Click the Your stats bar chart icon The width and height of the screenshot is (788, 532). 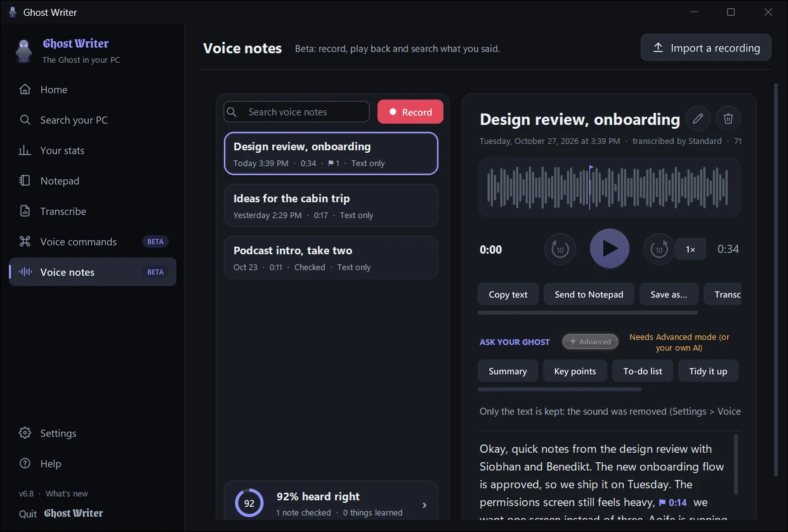tap(25, 150)
